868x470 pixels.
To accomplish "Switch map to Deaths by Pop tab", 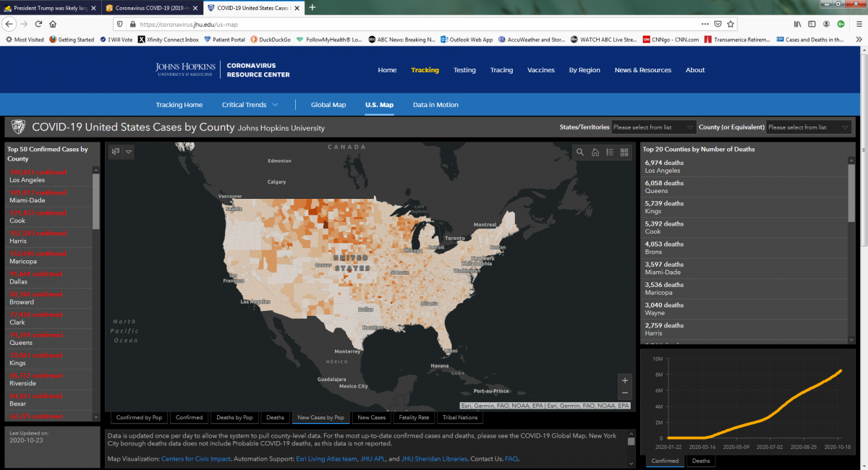I will pos(235,417).
